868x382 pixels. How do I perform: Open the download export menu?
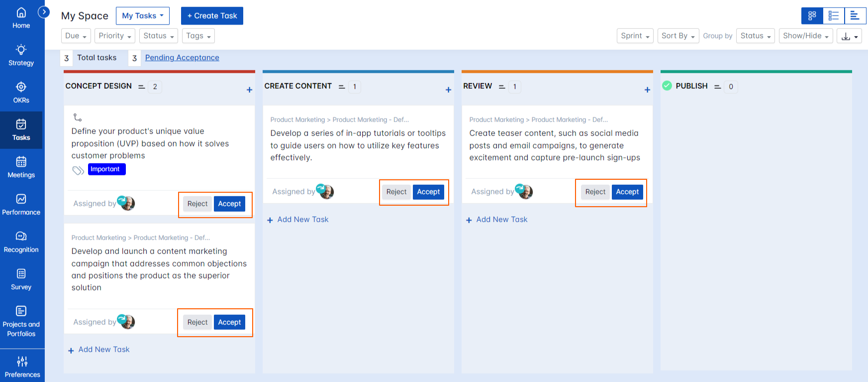(849, 36)
